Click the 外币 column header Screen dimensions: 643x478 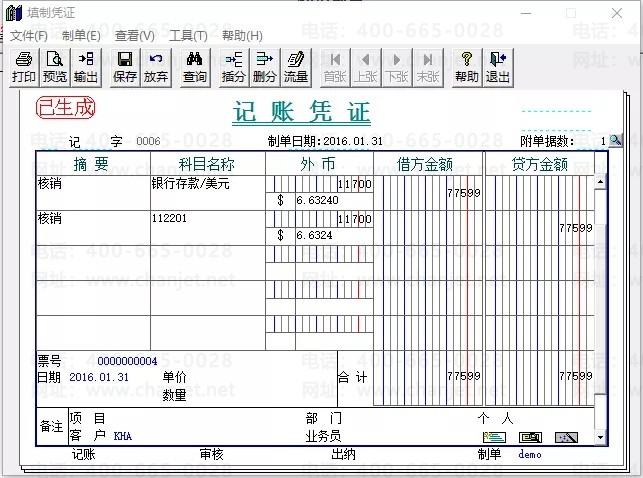tap(318, 164)
